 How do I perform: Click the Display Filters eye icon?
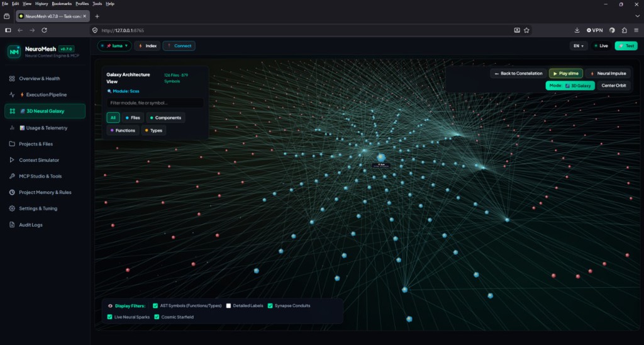click(x=110, y=306)
